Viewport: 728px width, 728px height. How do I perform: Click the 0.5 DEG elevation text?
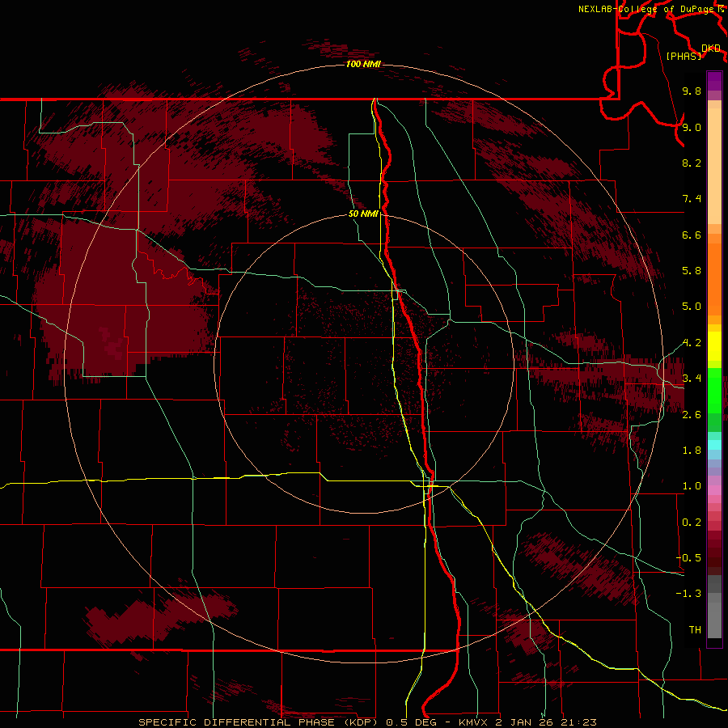413,722
